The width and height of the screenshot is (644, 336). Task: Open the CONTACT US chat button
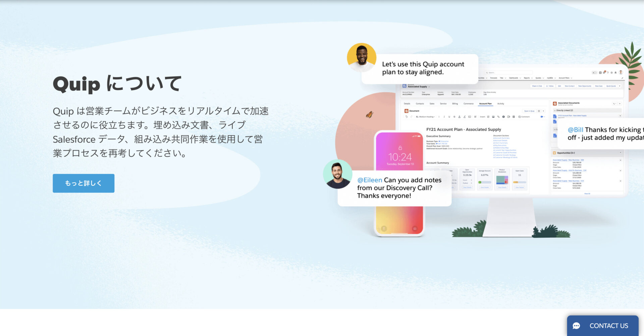point(602,326)
